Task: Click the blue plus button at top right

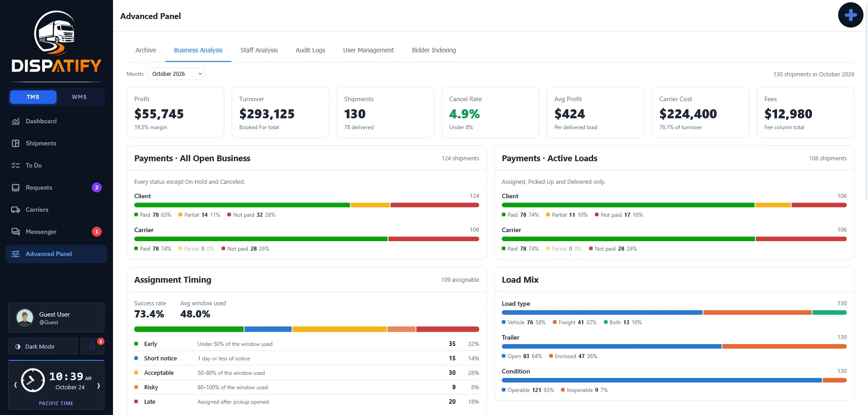Action: click(x=850, y=15)
